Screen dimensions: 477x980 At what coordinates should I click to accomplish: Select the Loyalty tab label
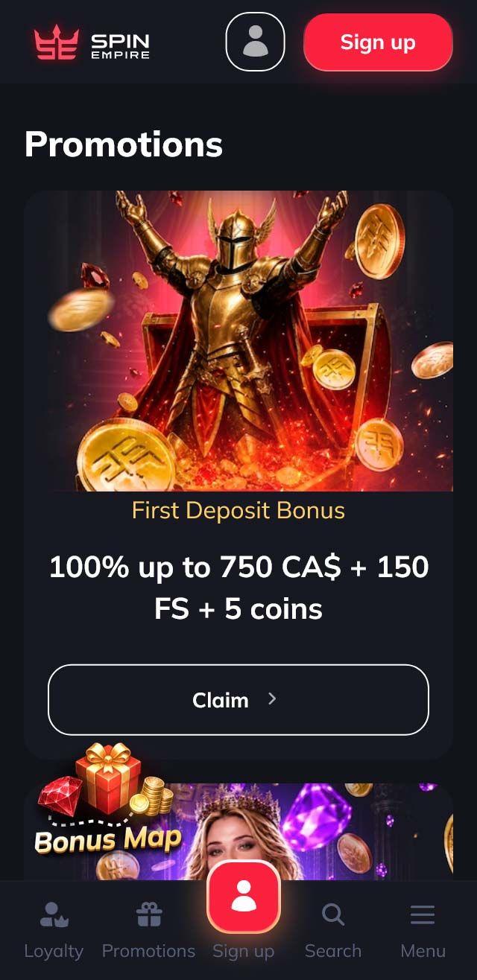(54, 951)
